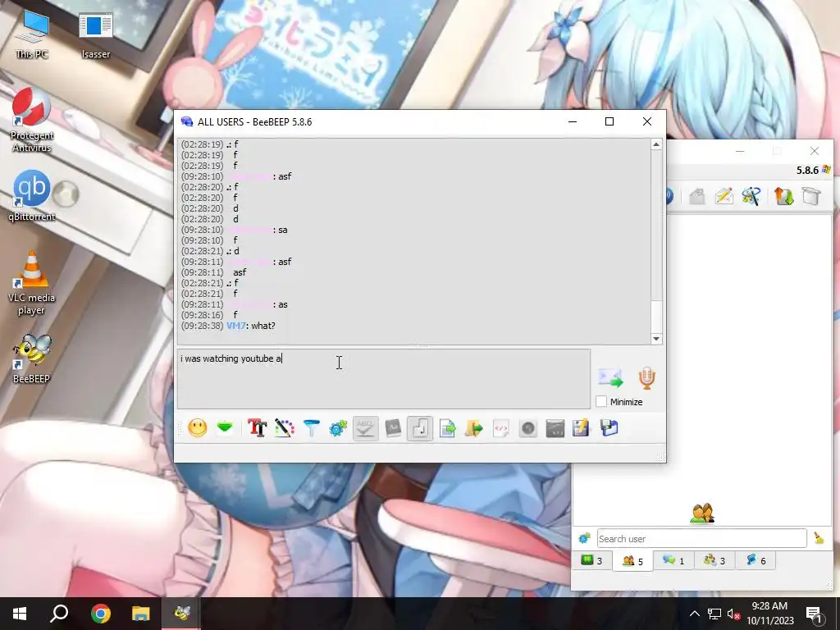Show hidden system tray icons chevron
The image size is (840, 630).
tap(694, 614)
